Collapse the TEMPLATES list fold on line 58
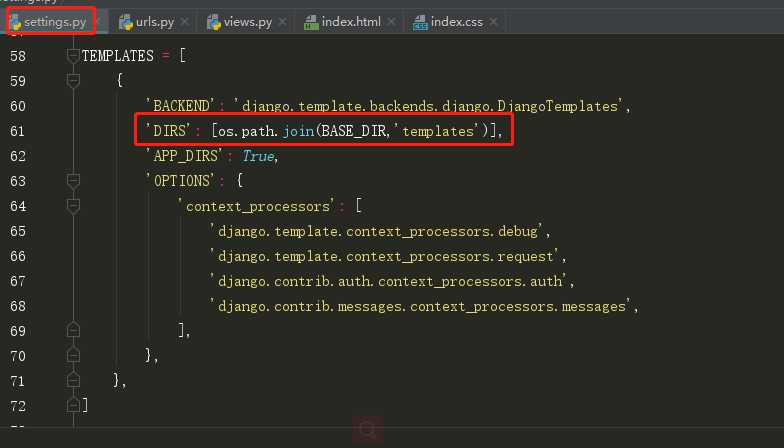The image size is (784, 448). point(73,56)
